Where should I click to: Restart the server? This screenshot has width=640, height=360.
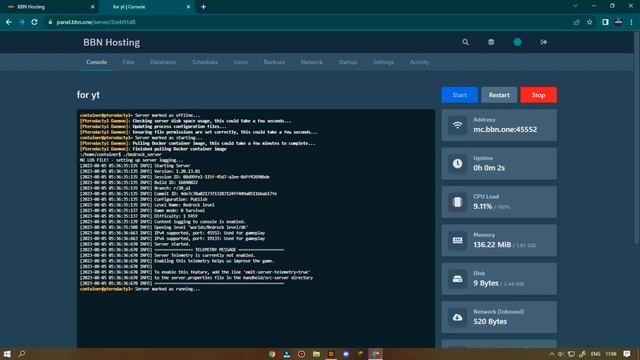(499, 95)
